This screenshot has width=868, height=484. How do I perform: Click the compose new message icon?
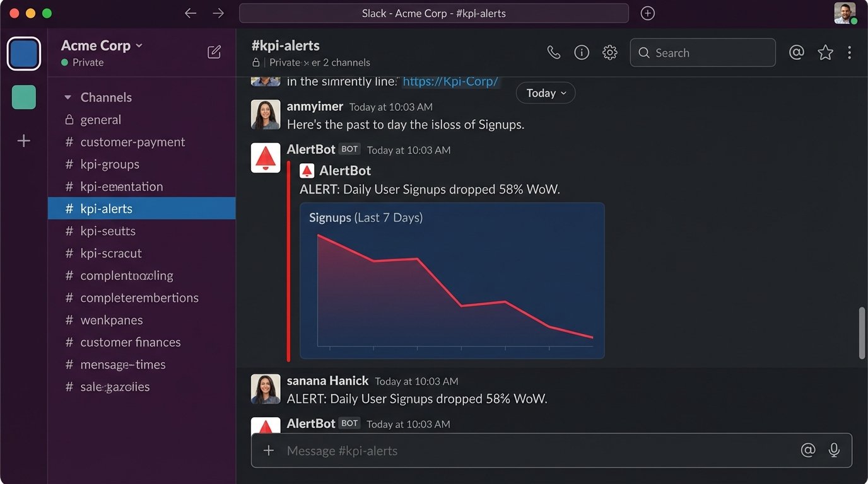coord(214,52)
